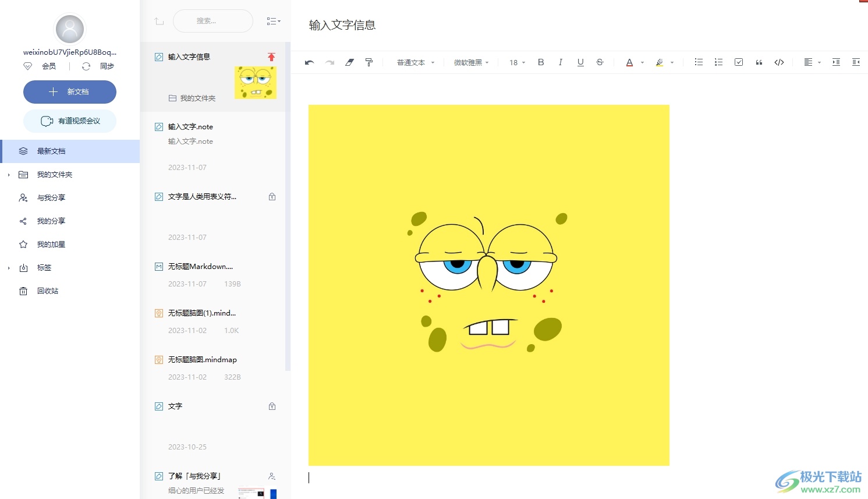Click the shared-user icon on 了解「与我分享」

pyautogui.click(x=272, y=476)
